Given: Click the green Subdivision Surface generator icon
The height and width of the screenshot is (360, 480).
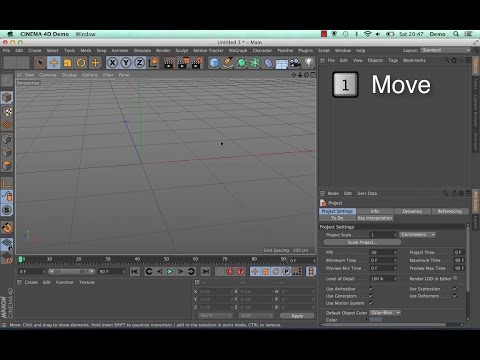Looking at the screenshot, I should pos(242,63).
